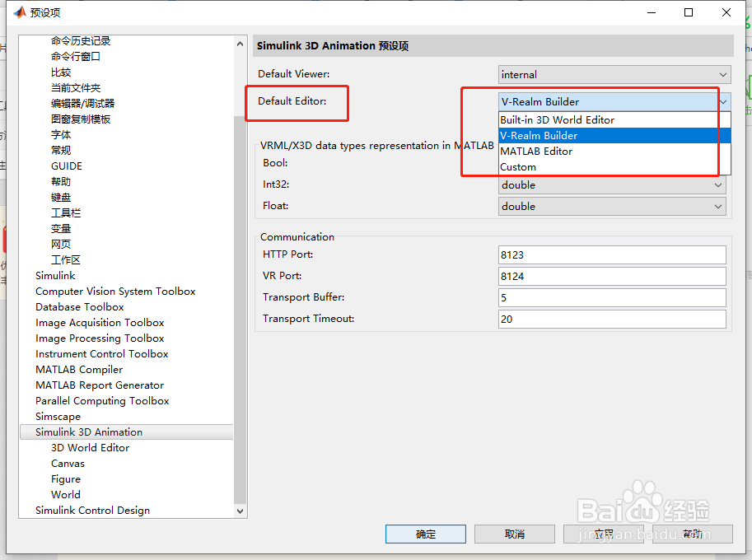Open Figure sub-item

pyautogui.click(x=66, y=479)
